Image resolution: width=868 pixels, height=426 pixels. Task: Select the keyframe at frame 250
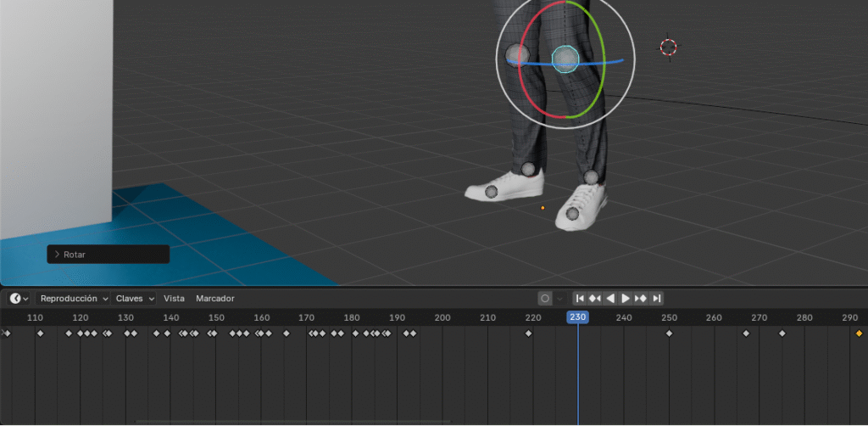[669, 334]
